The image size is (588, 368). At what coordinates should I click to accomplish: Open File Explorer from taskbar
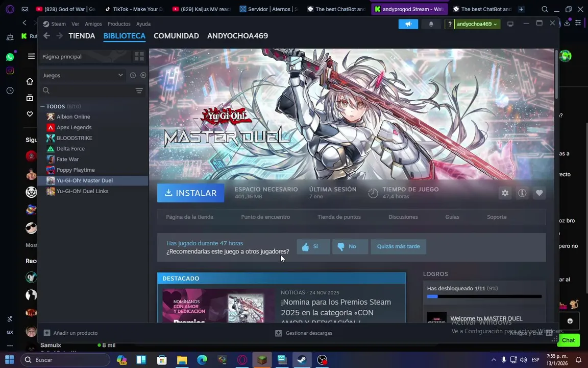pyautogui.click(x=182, y=360)
